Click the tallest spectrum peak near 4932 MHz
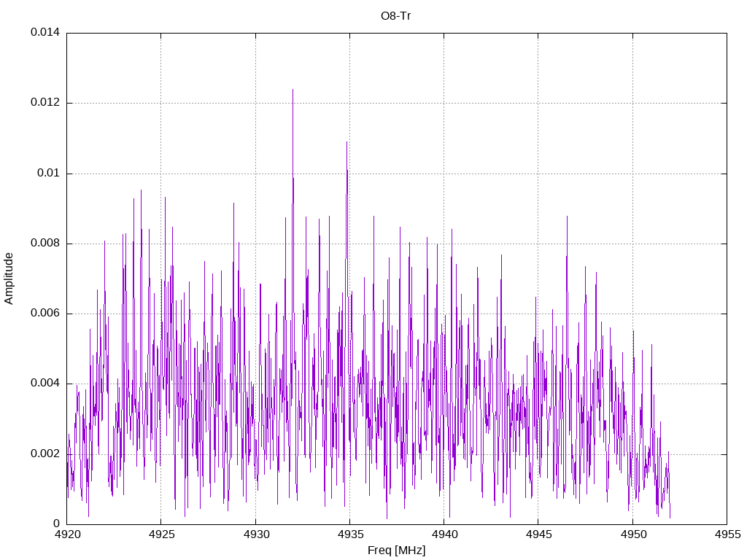Screen dimensions: 747x560 (293, 90)
